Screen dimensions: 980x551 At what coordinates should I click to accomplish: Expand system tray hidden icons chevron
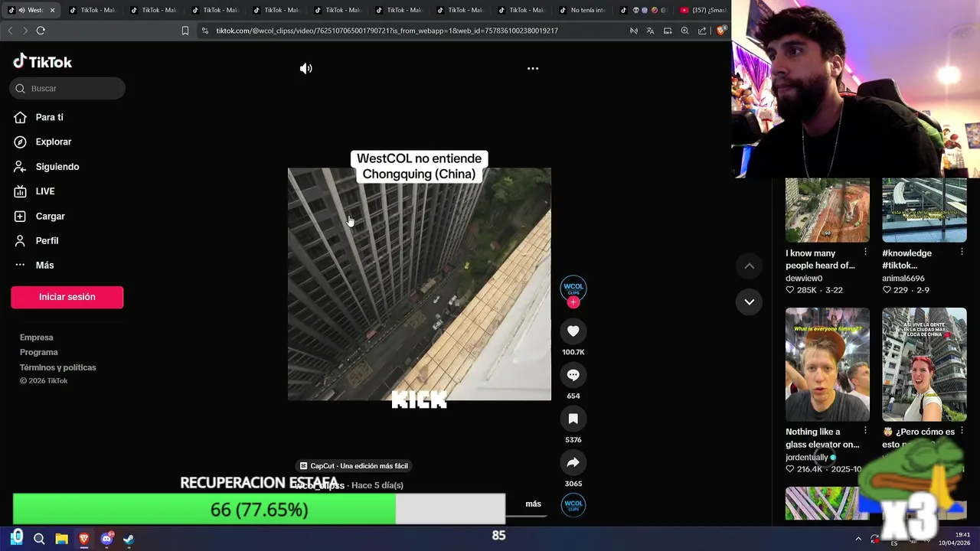click(x=857, y=539)
